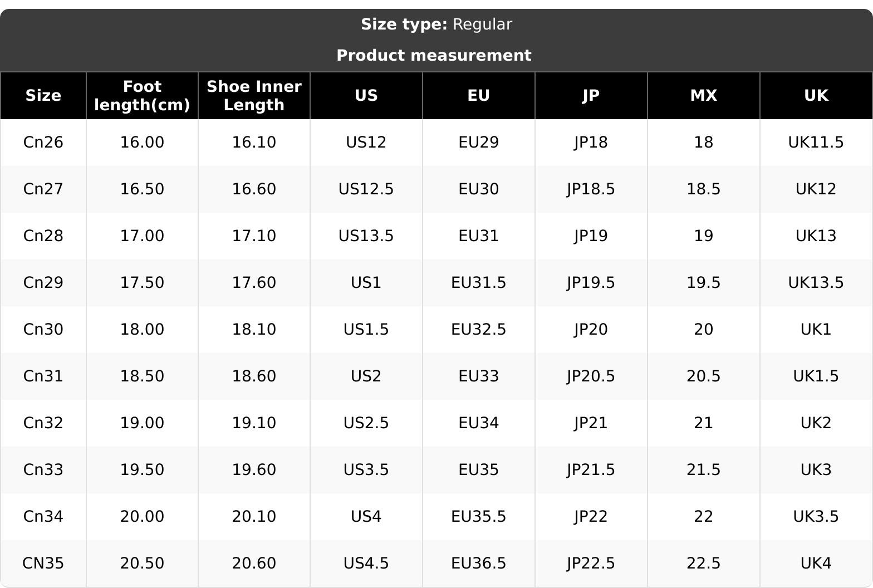Viewport: 873px width, 588px height.
Task: Click the Size column header
Action: 43,96
